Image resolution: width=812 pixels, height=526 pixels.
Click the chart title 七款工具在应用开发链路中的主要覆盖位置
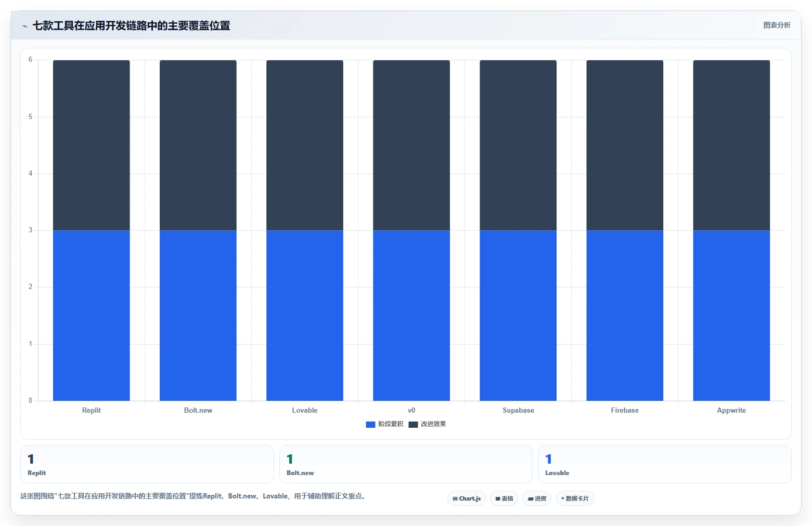pyautogui.click(x=132, y=25)
